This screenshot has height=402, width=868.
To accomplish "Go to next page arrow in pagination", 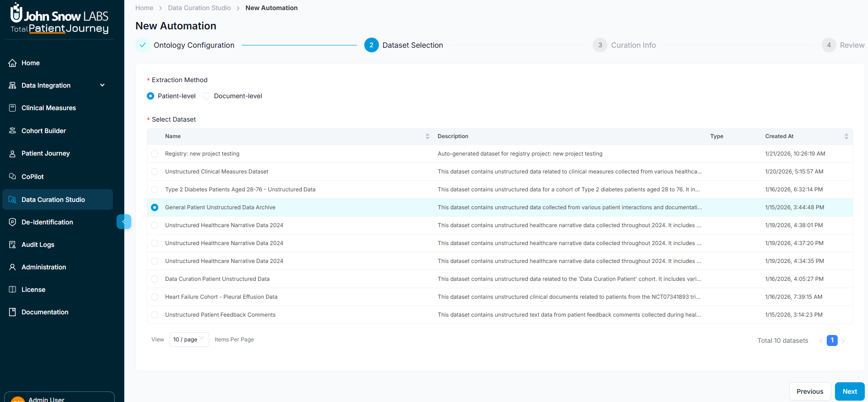I will click(x=843, y=341).
